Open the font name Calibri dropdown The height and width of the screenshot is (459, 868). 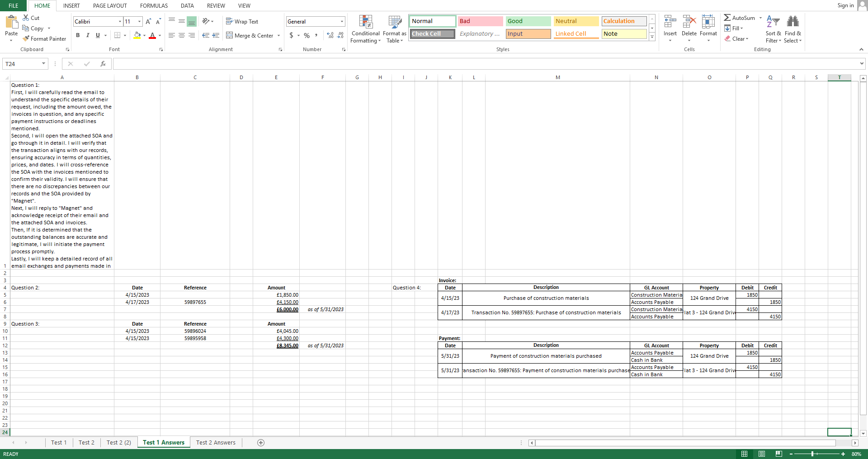tap(120, 21)
